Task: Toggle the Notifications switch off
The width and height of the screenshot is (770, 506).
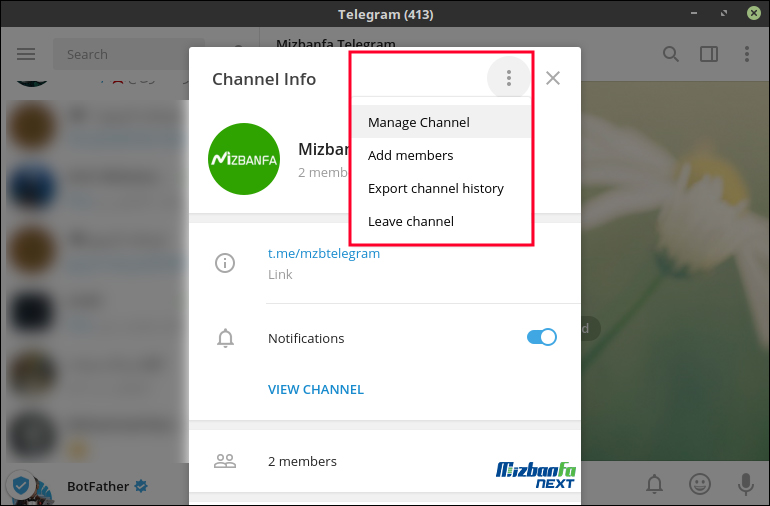Action: (542, 337)
